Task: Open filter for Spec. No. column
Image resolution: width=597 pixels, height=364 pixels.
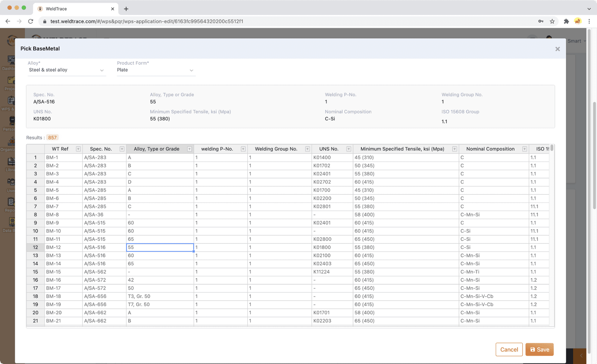Action: click(x=122, y=149)
